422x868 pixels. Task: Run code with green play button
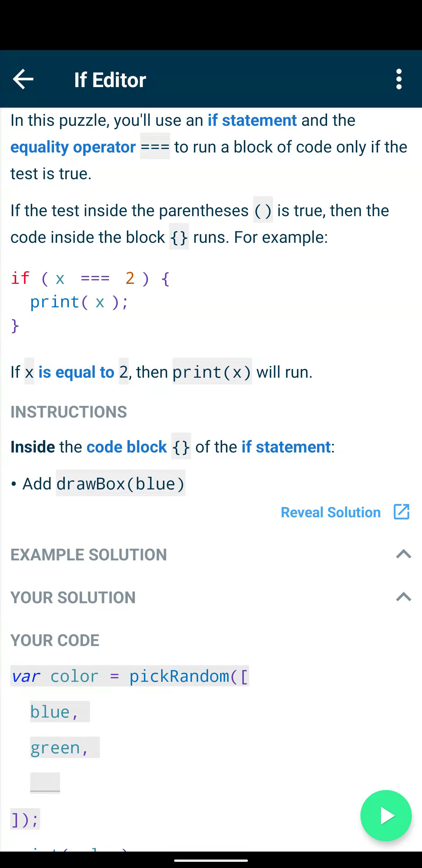386,816
